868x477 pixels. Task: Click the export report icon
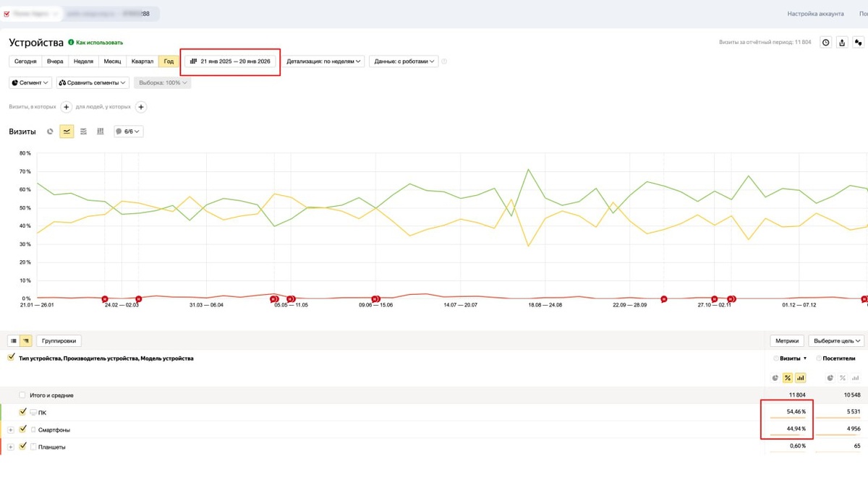pos(842,43)
